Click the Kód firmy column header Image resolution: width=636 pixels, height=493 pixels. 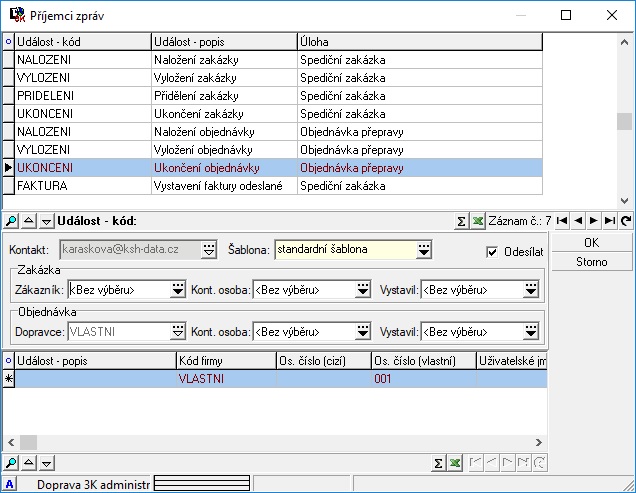[226, 361]
